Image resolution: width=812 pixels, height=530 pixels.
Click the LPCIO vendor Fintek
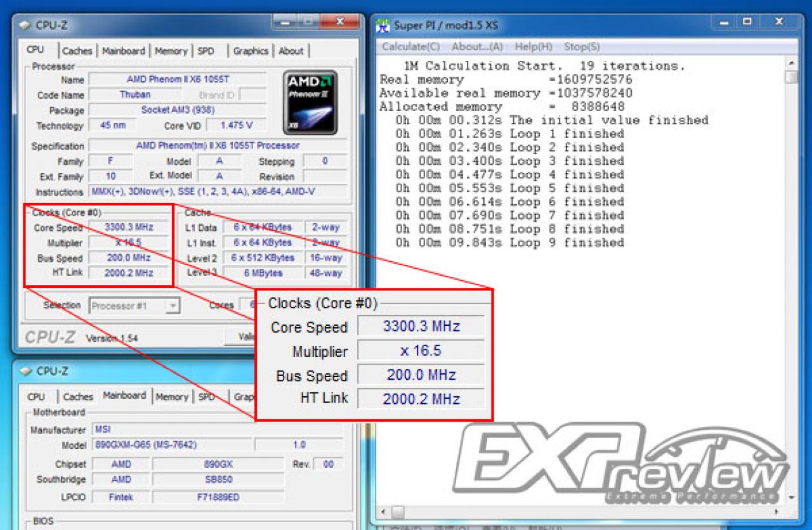point(121,497)
